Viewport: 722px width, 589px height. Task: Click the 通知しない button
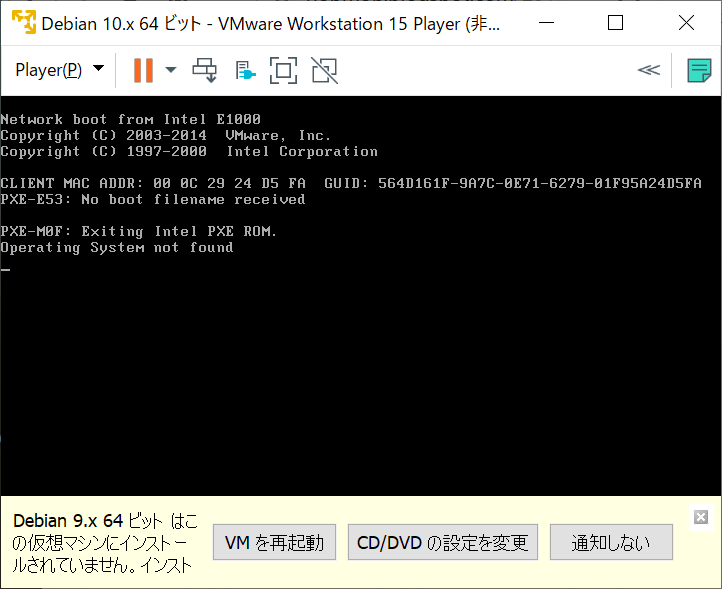[611, 542]
